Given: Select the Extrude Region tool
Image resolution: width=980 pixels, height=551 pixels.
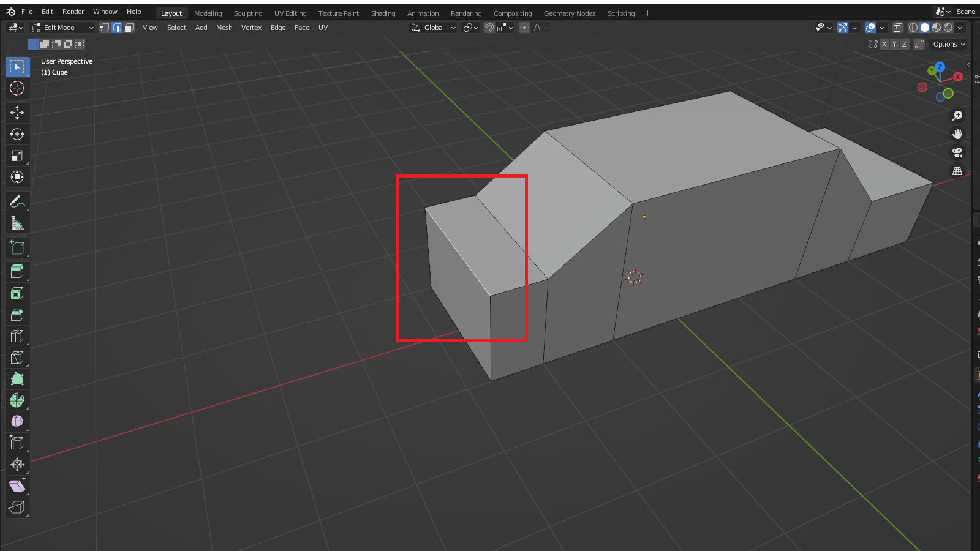Looking at the screenshot, I should pos(17,271).
